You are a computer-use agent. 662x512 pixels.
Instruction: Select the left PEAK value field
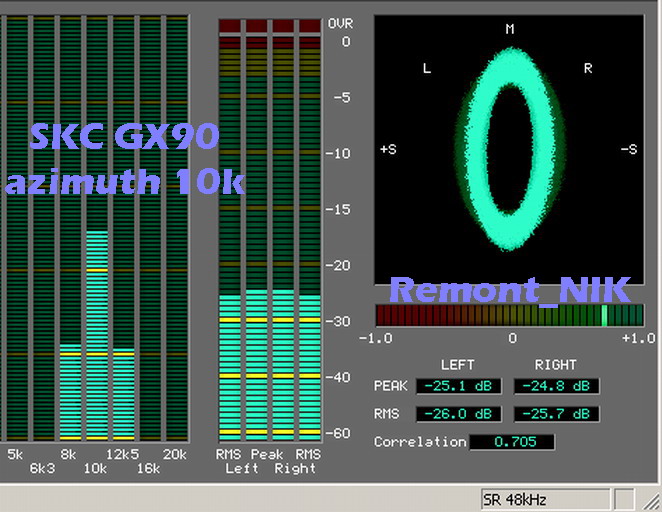(x=458, y=386)
